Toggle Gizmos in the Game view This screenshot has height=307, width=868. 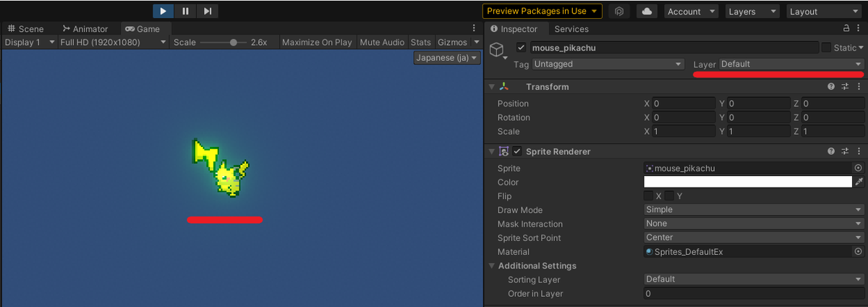tap(452, 42)
